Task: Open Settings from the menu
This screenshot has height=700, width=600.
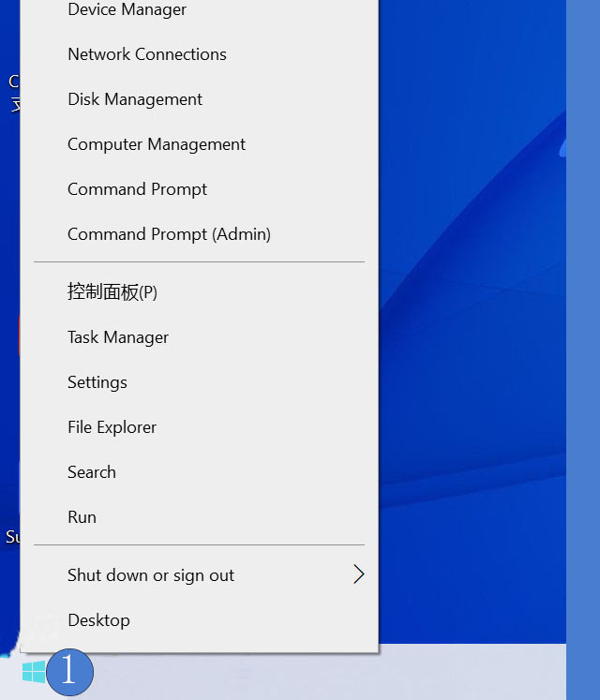Action: [199, 382]
